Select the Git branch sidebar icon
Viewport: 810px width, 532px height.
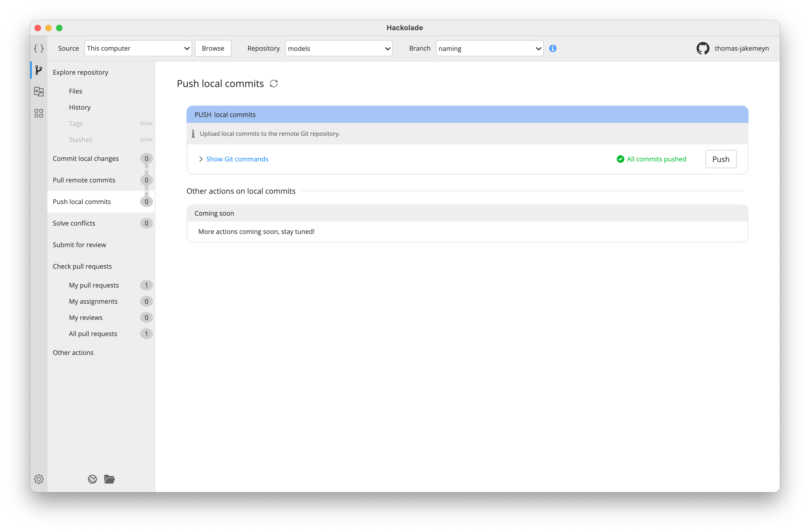[x=39, y=70]
